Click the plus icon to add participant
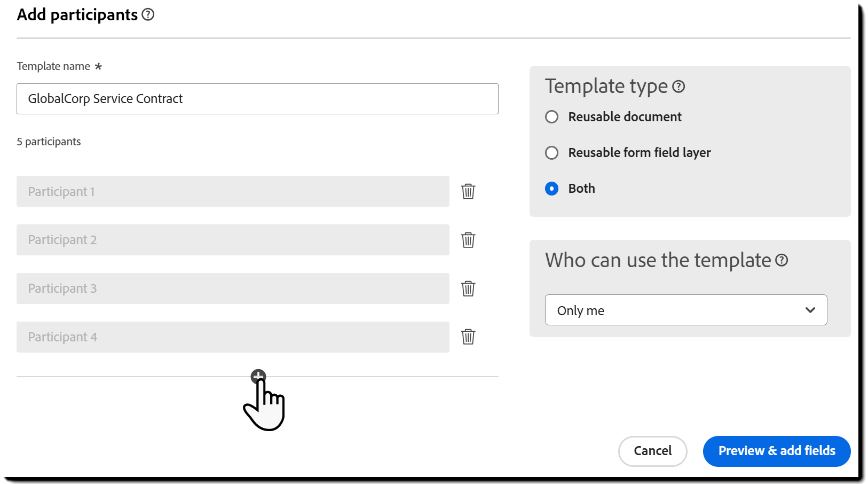The width and height of the screenshot is (868, 484). [x=258, y=376]
